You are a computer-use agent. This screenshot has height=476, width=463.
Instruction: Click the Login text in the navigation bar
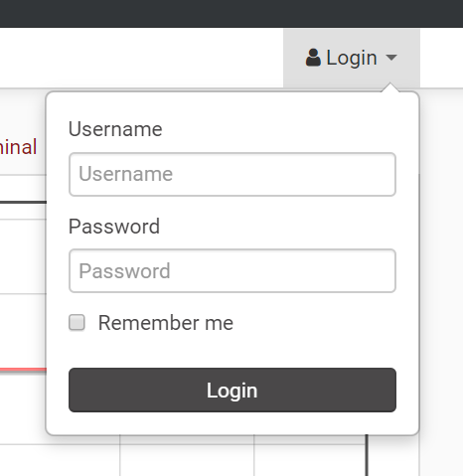[352, 58]
